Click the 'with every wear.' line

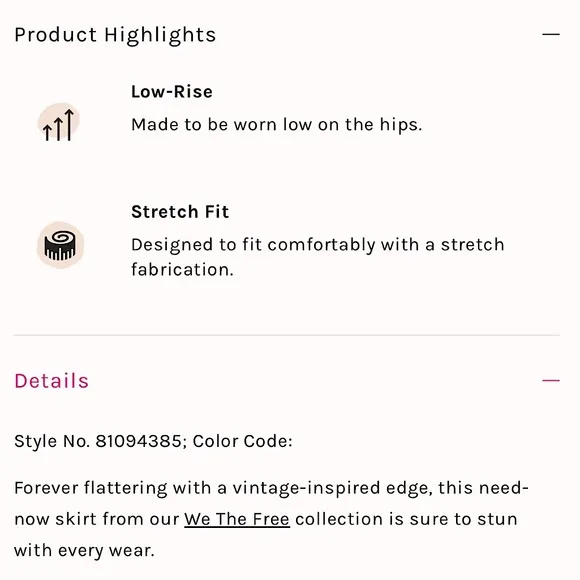coord(84,550)
